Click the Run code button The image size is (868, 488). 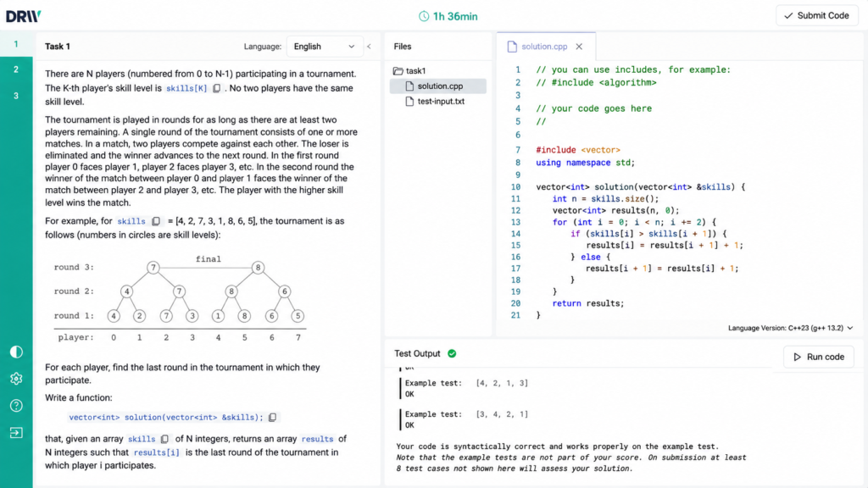(819, 357)
